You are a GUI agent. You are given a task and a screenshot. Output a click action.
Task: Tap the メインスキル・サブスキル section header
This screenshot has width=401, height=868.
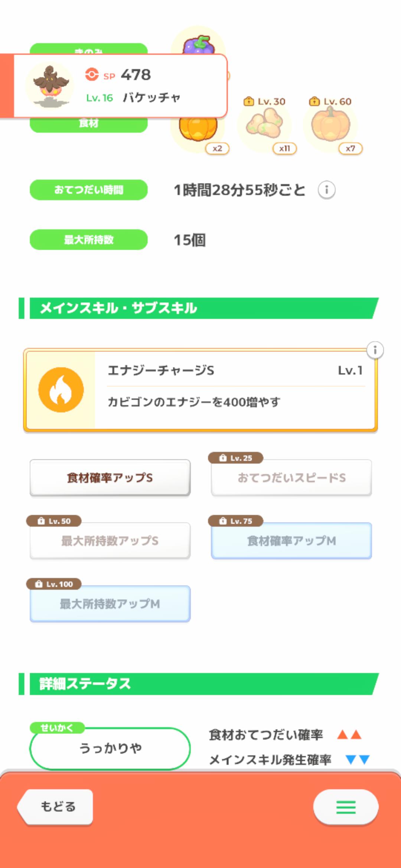tap(200, 308)
